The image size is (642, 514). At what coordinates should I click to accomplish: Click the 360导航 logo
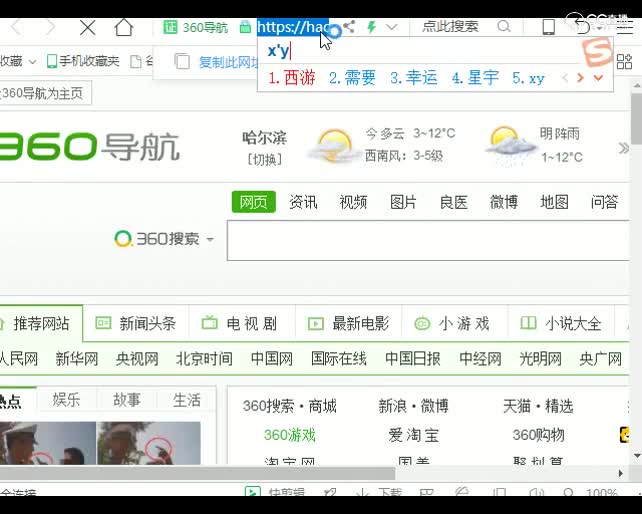pos(89,146)
